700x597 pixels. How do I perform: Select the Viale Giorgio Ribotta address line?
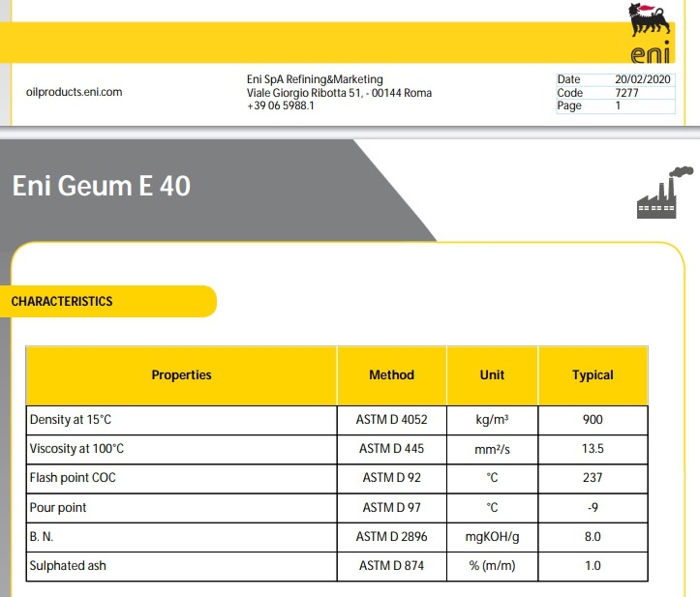pos(339,93)
